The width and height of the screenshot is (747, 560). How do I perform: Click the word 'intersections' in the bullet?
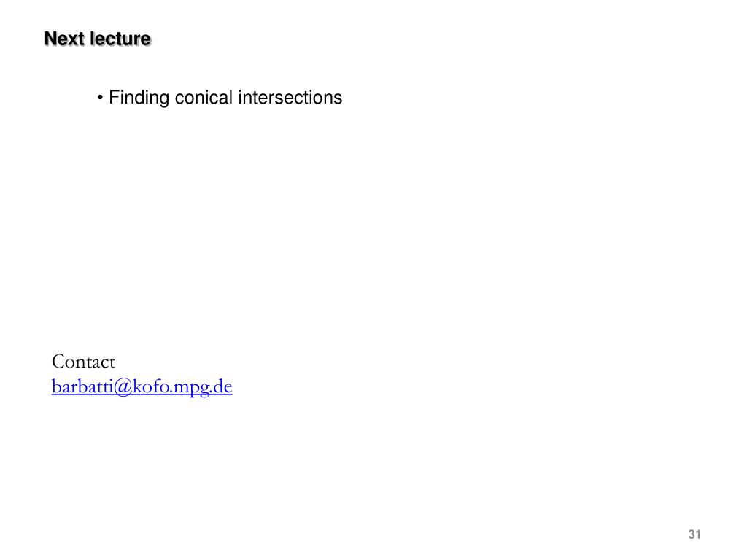[290, 98]
